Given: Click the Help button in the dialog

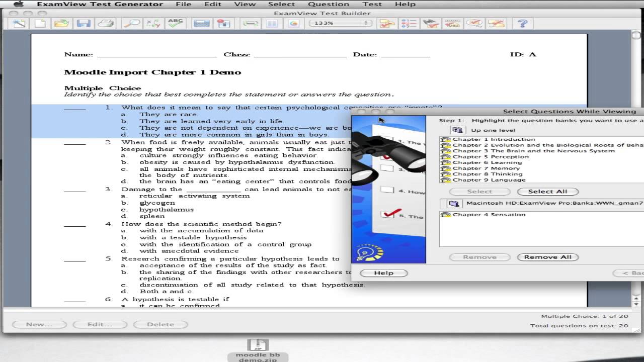Looking at the screenshot, I should [384, 273].
